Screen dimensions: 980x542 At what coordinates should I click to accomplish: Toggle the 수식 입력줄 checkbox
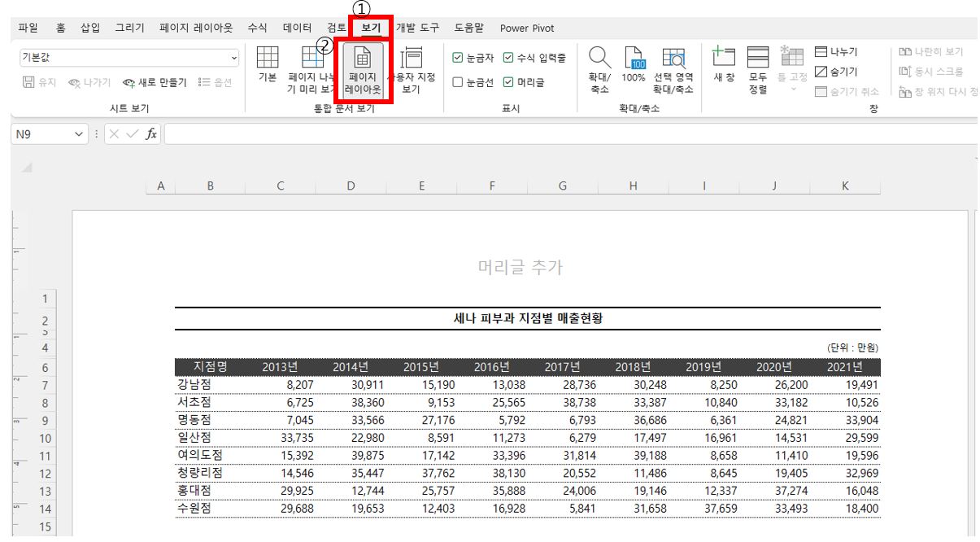point(508,58)
